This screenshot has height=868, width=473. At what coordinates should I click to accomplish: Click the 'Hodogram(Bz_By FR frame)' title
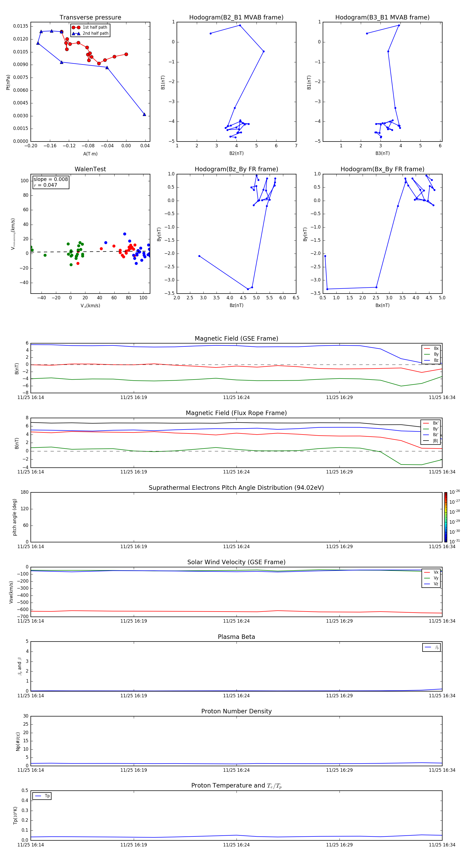click(x=236, y=169)
